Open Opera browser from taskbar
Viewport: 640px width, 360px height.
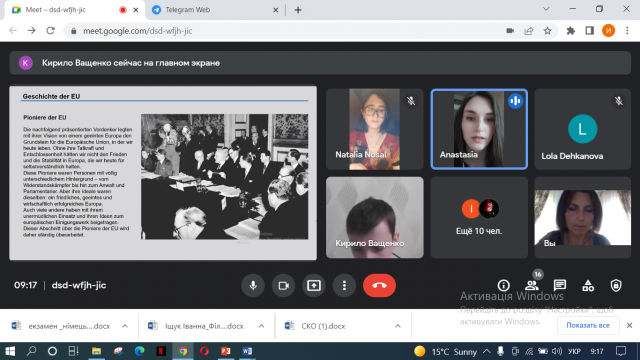(x=204, y=351)
